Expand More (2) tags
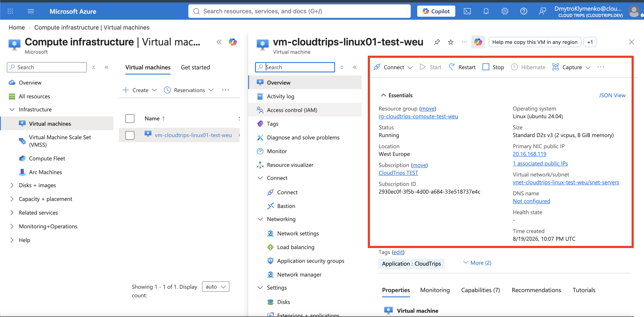Image resolution: width=644 pixels, height=317 pixels. (x=477, y=263)
